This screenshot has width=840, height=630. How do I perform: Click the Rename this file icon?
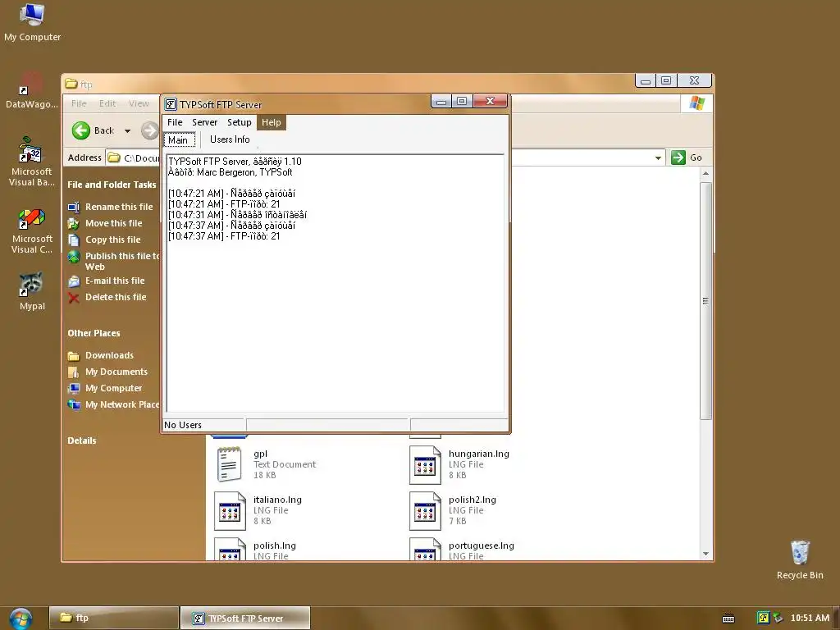coord(74,207)
